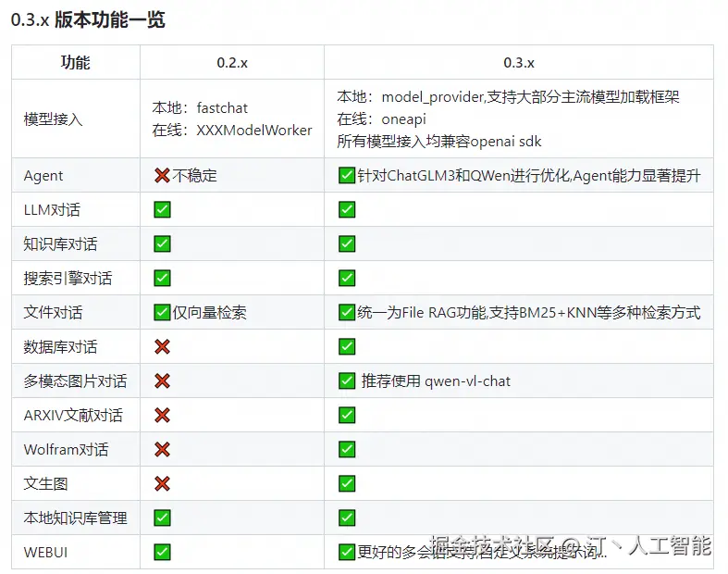This screenshot has height=574, width=728.
Task: Click the 模型接入 row label
Action: point(54,119)
